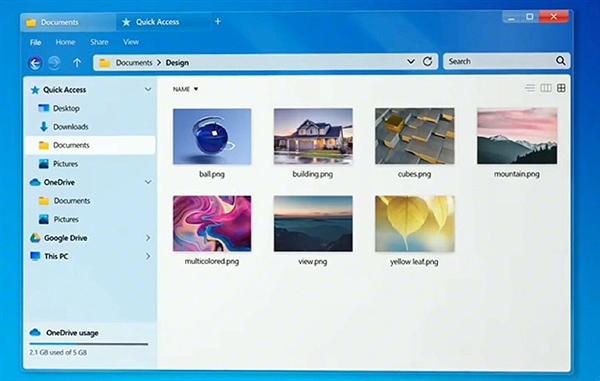Select the yellow leaf.png thumbnail
The height and width of the screenshot is (381, 600).
[x=414, y=224]
